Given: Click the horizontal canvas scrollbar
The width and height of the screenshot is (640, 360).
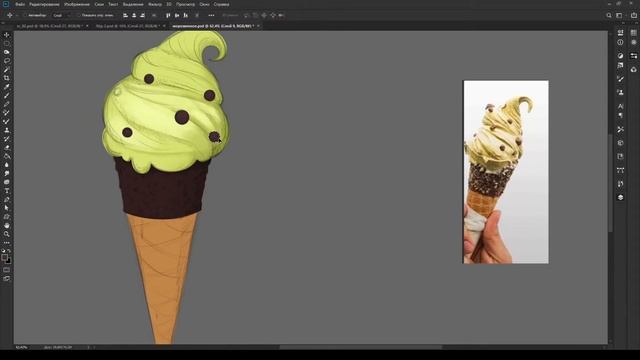Looking at the screenshot, I should click(361, 347).
